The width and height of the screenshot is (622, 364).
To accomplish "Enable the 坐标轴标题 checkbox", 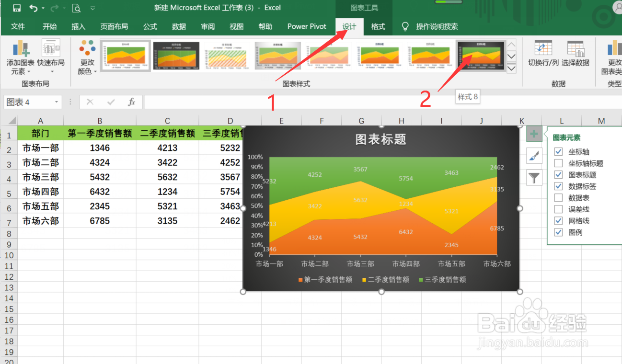I will coord(558,163).
